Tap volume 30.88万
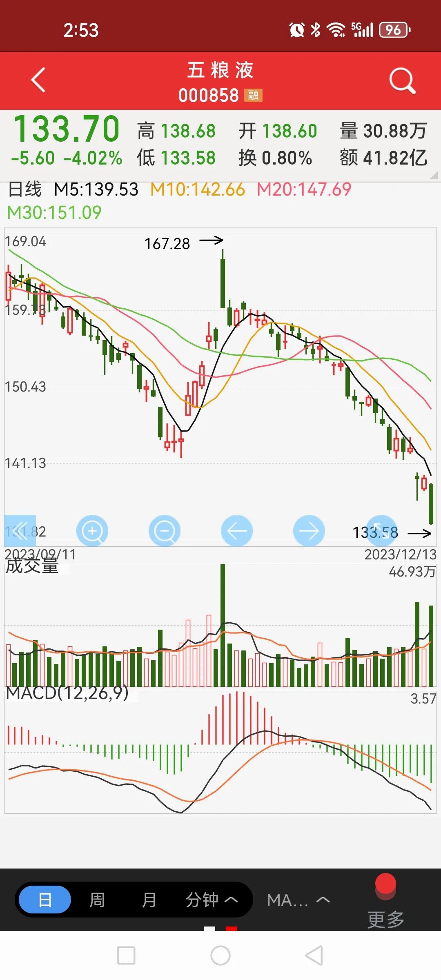This screenshot has width=441, height=980. [x=395, y=131]
